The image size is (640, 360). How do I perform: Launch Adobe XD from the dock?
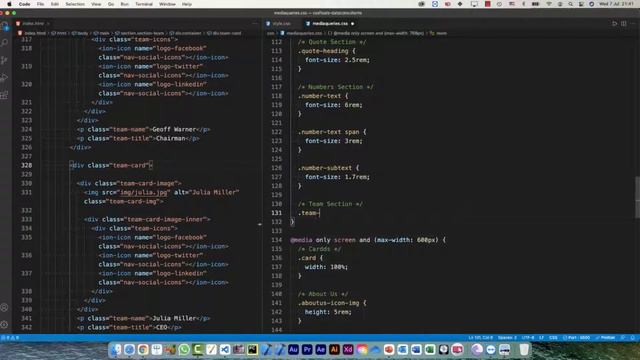[x=348, y=349]
